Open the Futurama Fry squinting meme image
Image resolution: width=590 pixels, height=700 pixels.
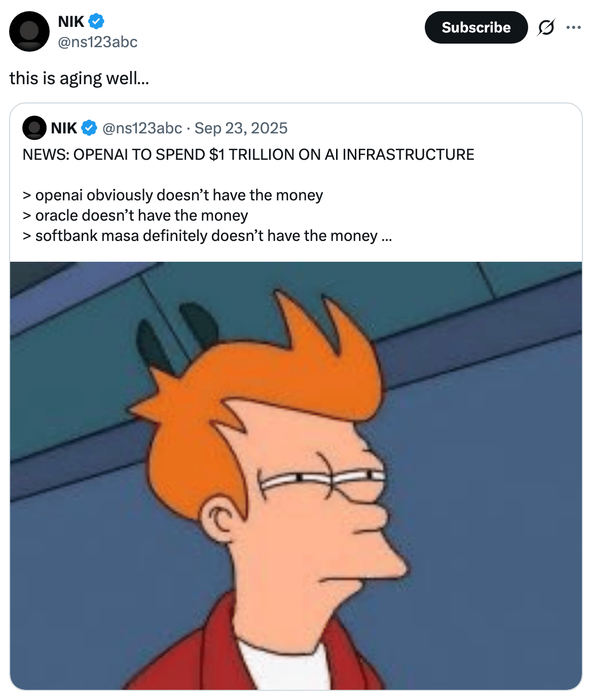coord(296,475)
